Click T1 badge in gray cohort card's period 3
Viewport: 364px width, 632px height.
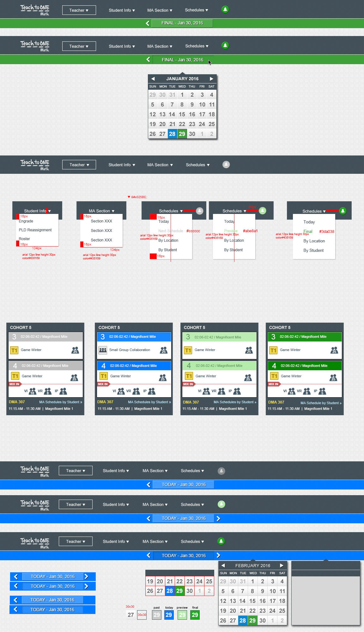click(x=14, y=350)
